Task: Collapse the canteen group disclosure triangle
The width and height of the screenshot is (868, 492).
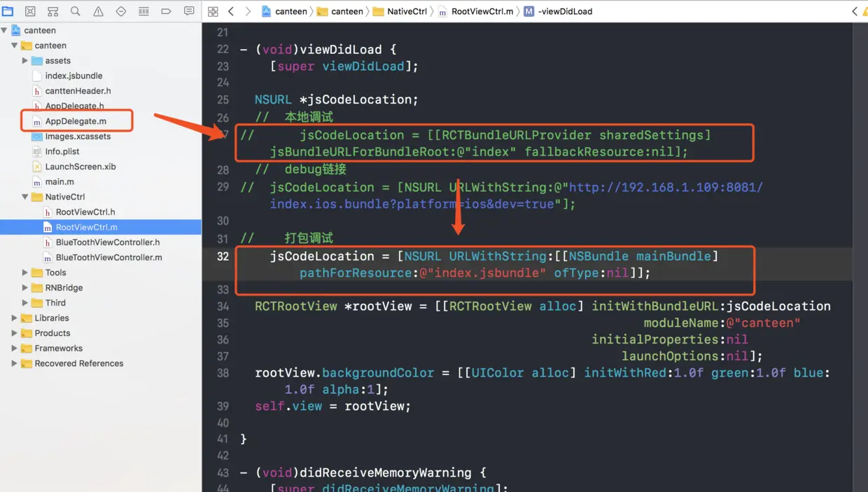Action: (15, 45)
